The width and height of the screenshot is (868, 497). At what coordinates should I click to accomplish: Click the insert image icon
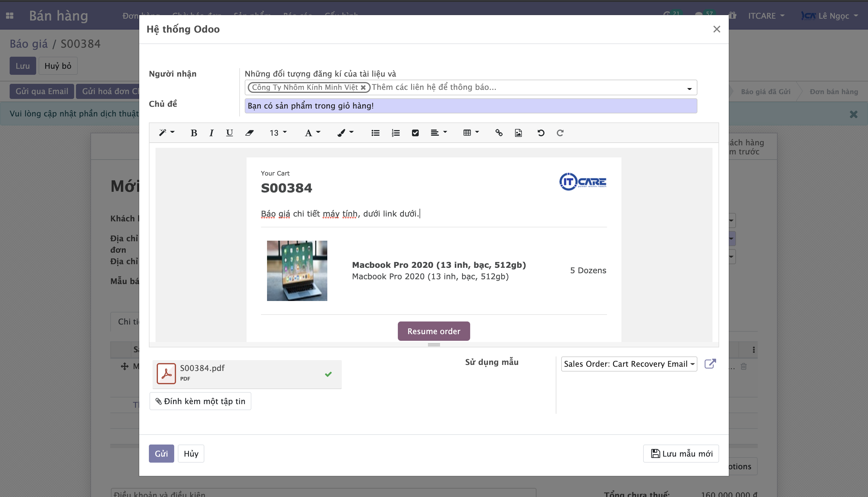click(x=518, y=133)
